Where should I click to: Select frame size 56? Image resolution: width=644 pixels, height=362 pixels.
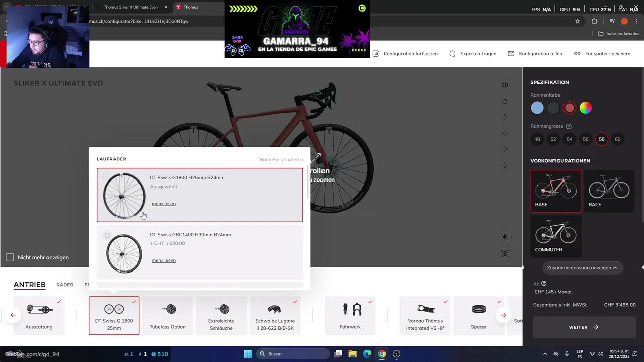[x=586, y=139]
